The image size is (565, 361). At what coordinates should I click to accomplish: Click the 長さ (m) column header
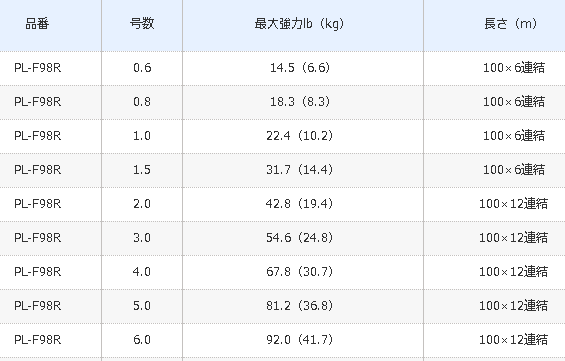510,24
